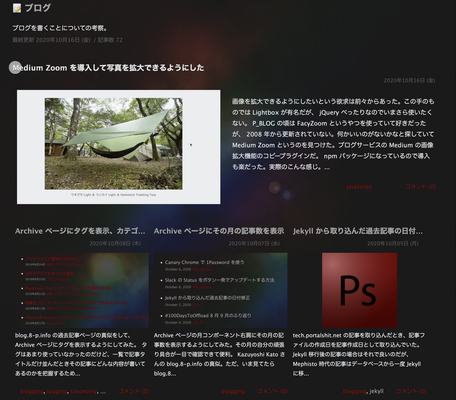Open Archive ページにタグを表示 article title
The height and width of the screenshot is (400, 456).
coord(80,231)
